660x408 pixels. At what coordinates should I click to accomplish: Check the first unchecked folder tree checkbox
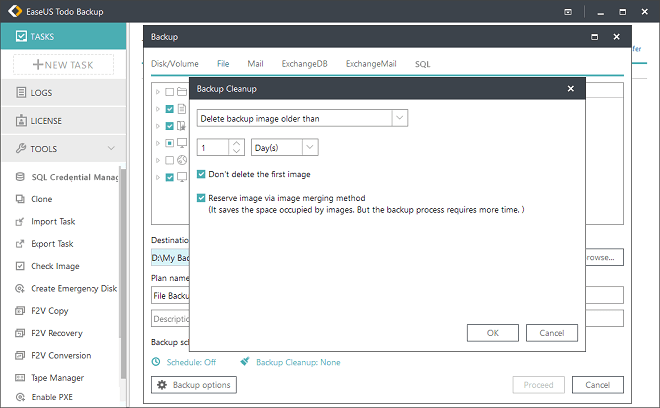pos(170,92)
